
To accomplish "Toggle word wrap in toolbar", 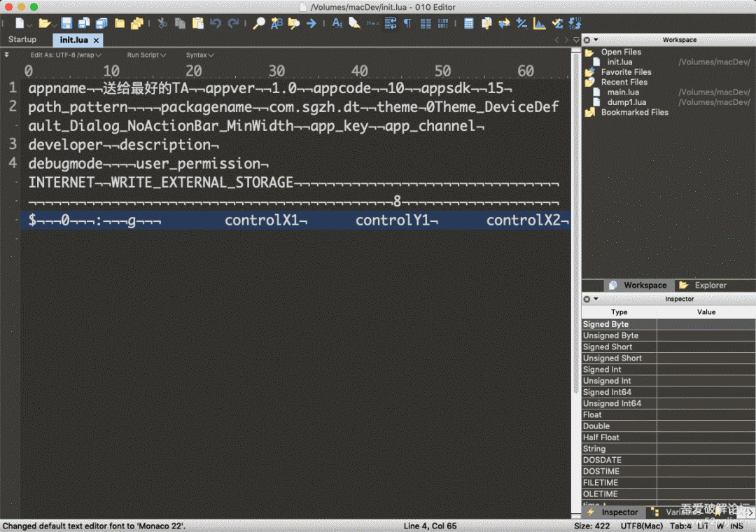I will click(x=391, y=23).
